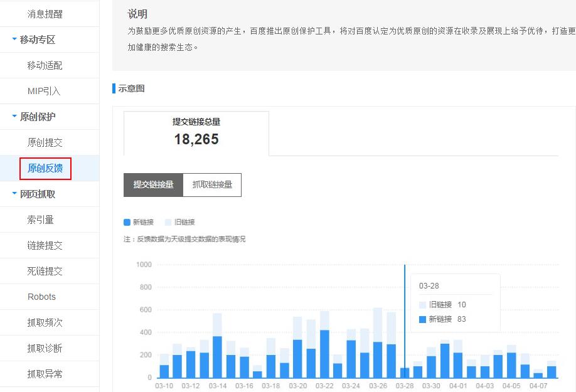This screenshot has width=576, height=392.
Task: Click the 03-28 bar in the chart
Action: click(x=405, y=373)
